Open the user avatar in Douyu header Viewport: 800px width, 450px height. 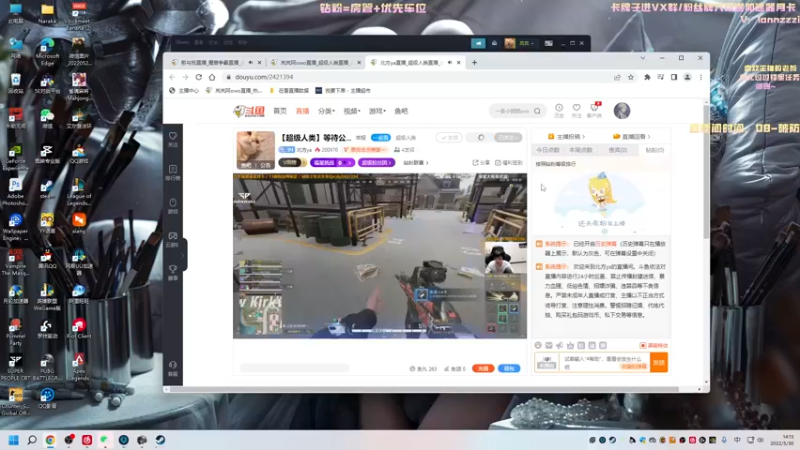(x=622, y=111)
